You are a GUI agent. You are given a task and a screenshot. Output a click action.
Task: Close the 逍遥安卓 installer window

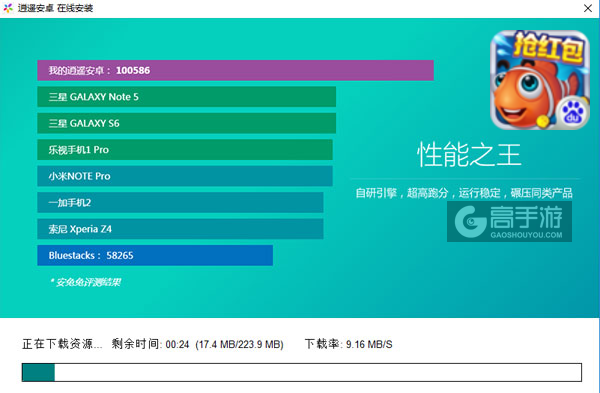point(588,8)
